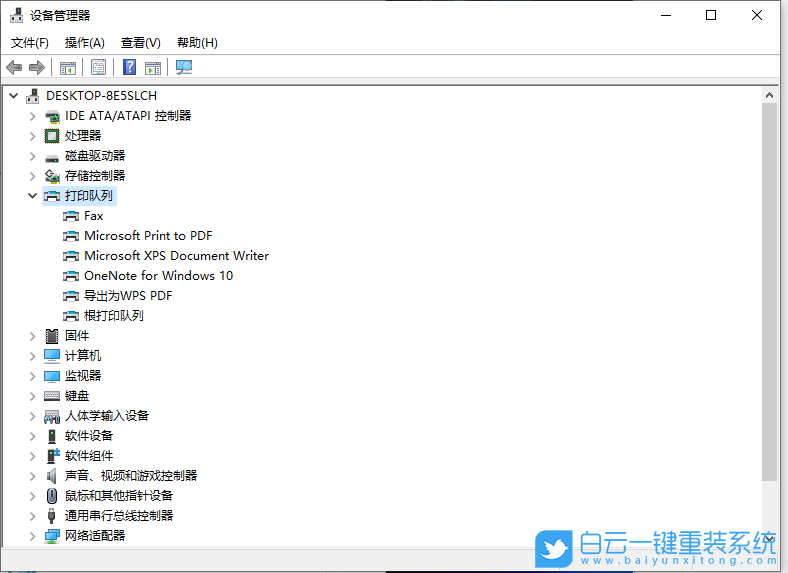Click the network adapters (网络适配器) icon
The height and width of the screenshot is (573, 788).
coord(52,536)
